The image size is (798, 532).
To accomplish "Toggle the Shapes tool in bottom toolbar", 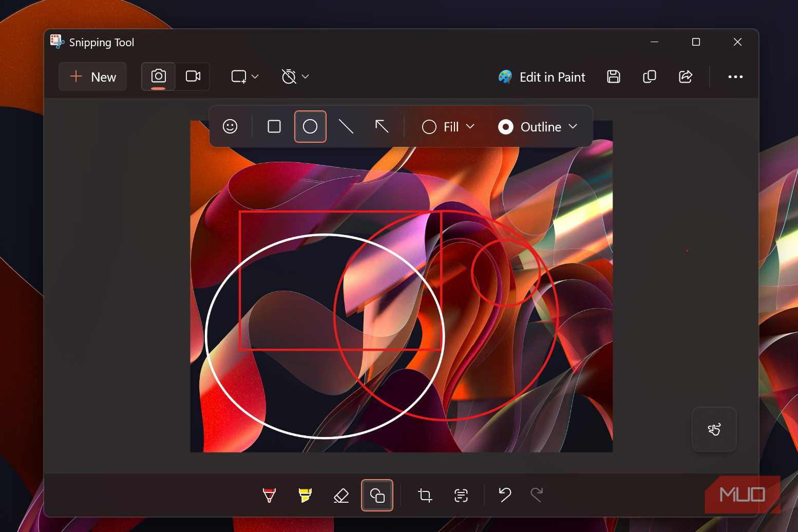I will point(377,495).
